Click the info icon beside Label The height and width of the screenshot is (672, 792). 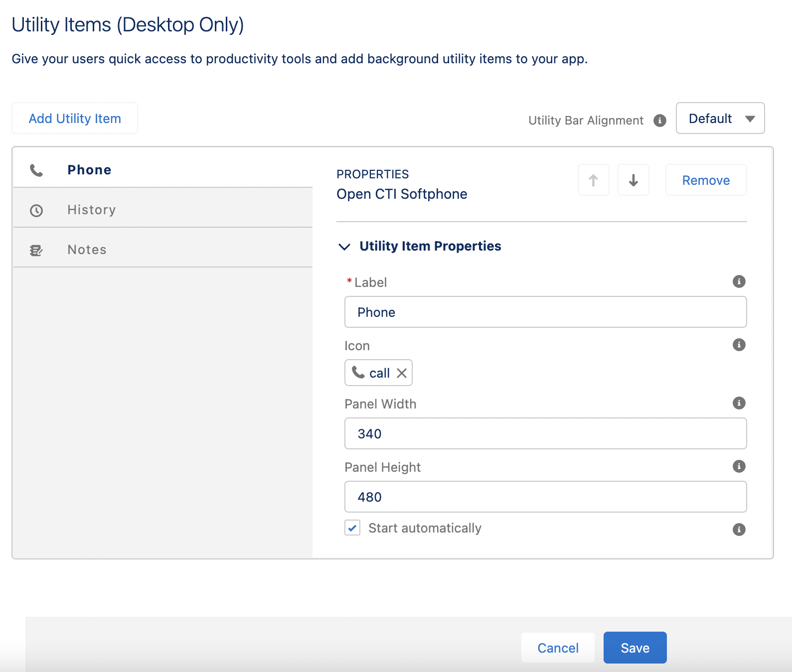tap(739, 281)
